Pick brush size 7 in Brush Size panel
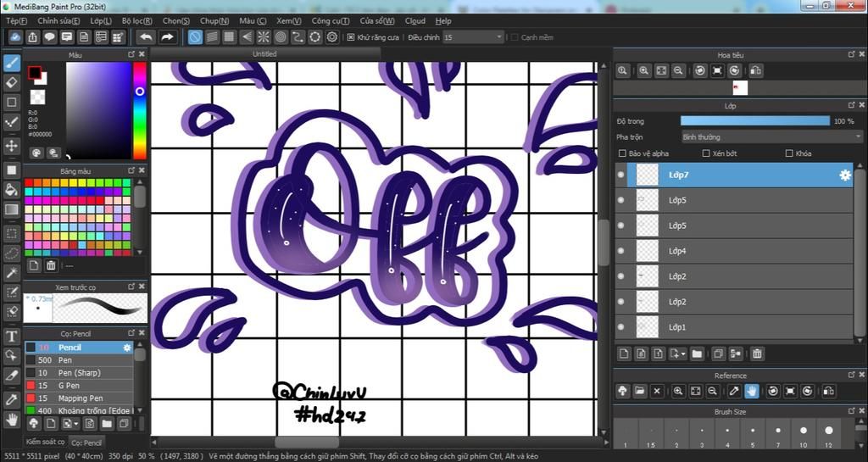The height and width of the screenshot is (462, 868). pos(778,433)
